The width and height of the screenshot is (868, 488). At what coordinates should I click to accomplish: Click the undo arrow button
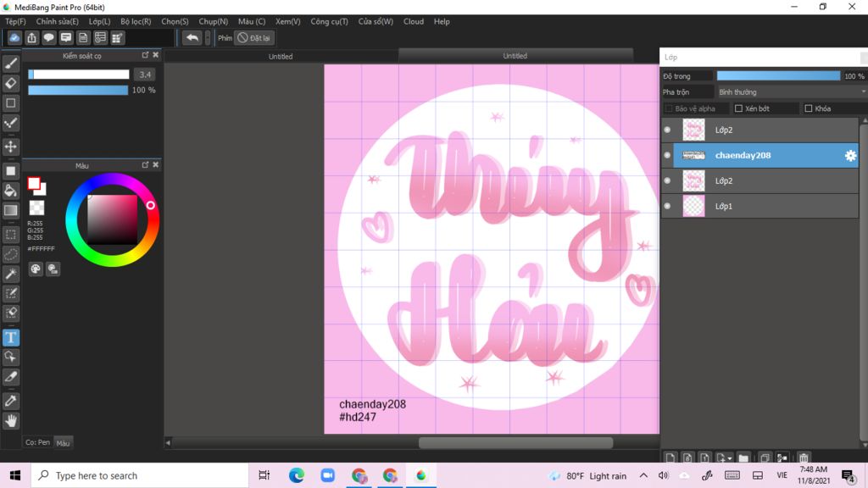192,37
